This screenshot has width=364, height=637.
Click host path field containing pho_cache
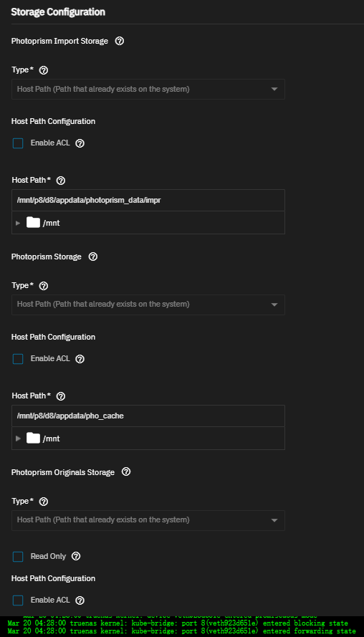pyautogui.click(x=148, y=416)
